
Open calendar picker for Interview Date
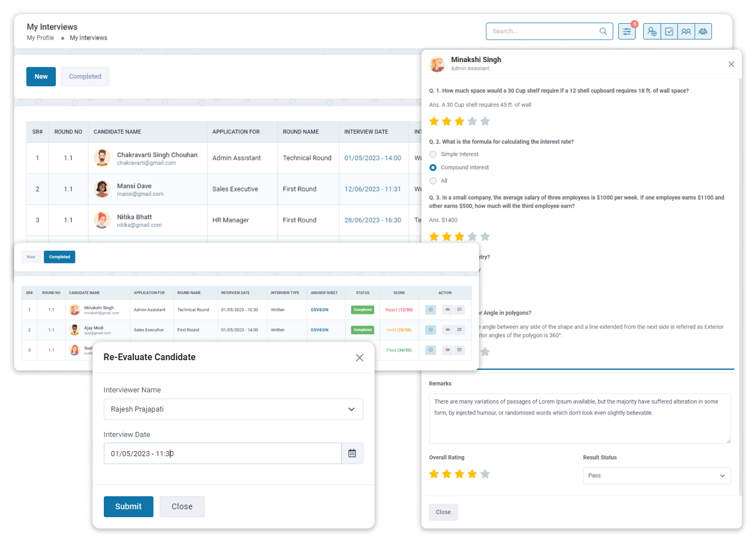coord(352,453)
